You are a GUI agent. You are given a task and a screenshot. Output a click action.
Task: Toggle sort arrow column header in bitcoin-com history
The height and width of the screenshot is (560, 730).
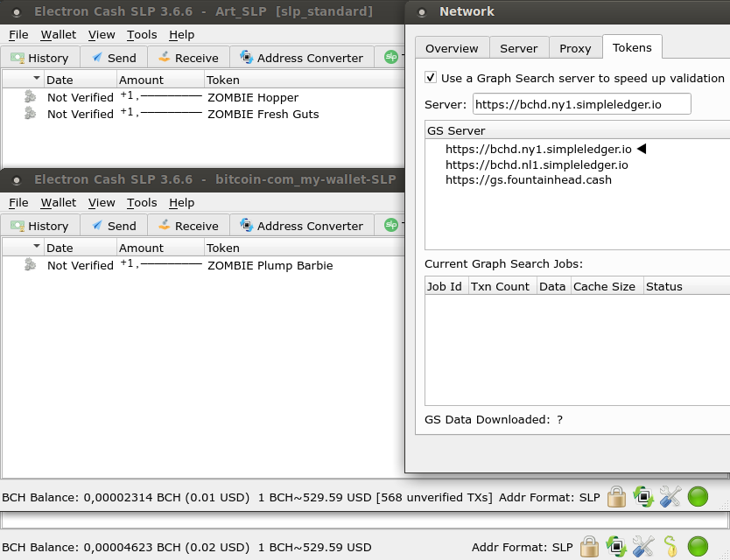24,247
